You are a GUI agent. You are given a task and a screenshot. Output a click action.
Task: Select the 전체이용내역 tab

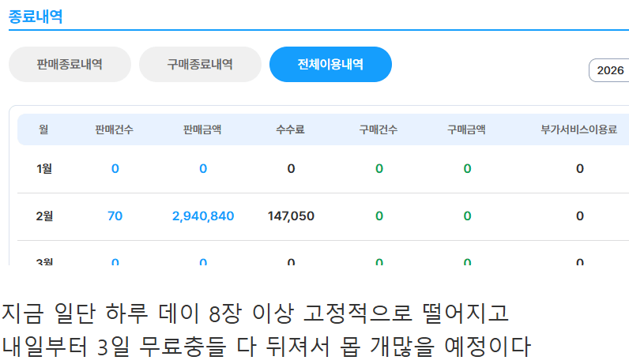coord(330,65)
